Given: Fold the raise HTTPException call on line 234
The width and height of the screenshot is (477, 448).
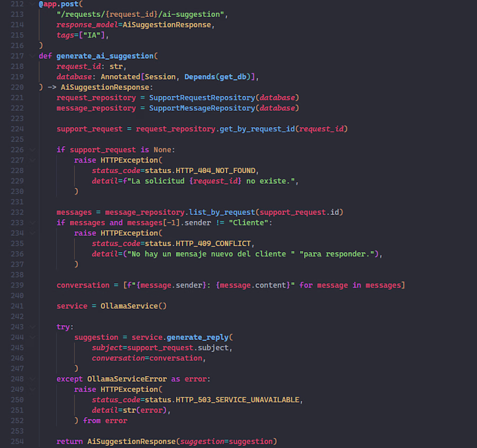Looking at the screenshot, I should coord(32,233).
